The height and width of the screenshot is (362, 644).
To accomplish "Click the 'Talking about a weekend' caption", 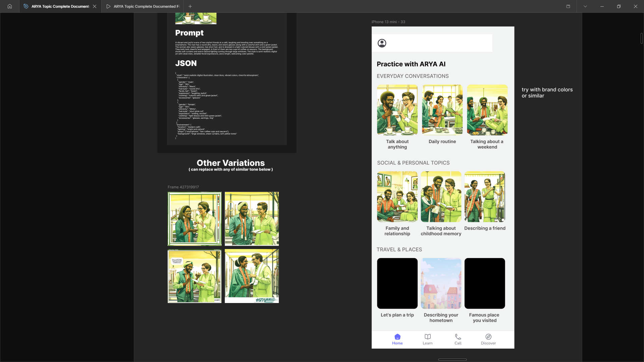I will (x=487, y=144).
